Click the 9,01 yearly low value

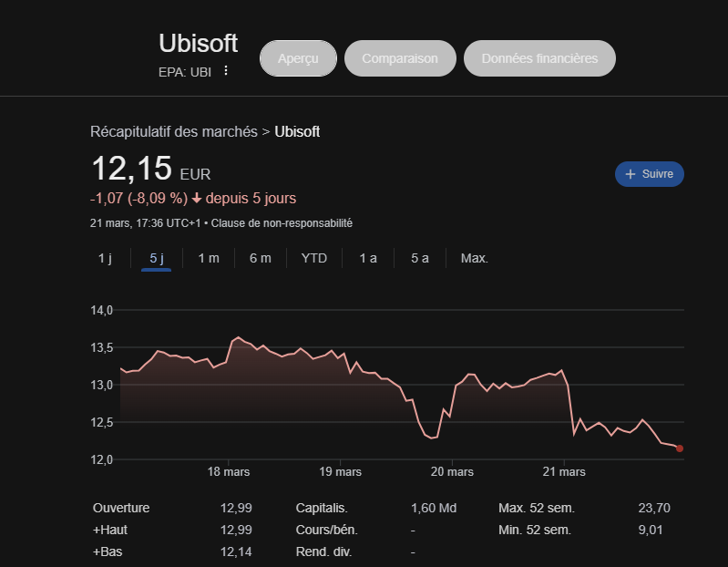(651, 530)
